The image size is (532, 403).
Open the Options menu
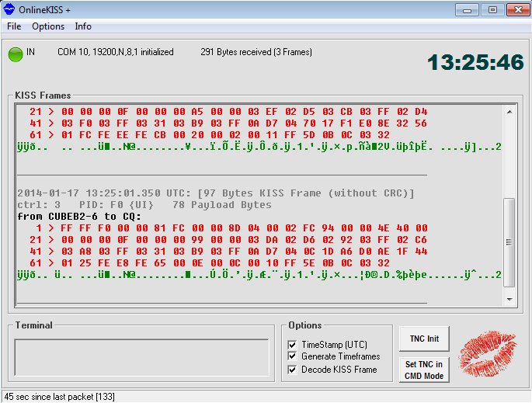(48, 26)
